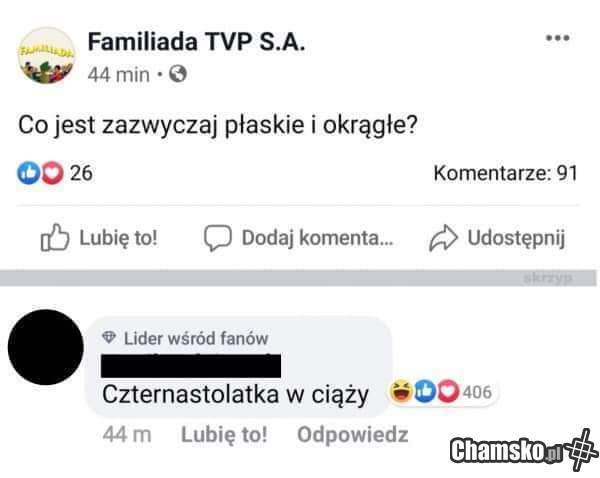Click the red heart reaction icon on post
The width and height of the screenshot is (600, 478).
coord(52,173)
